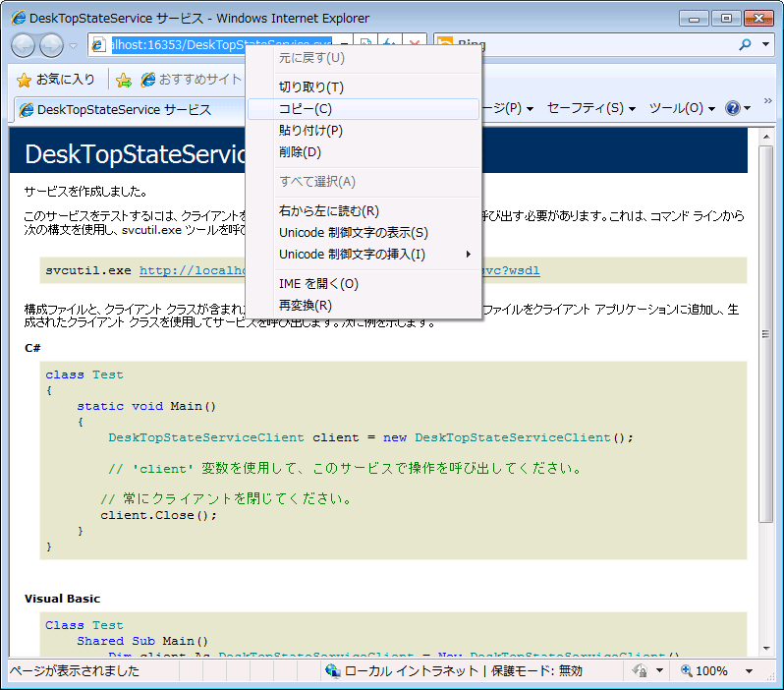Open the recent pages dropdown arrow
The height and width of the screenshot is (690, 784).
(x=74, y=46)
